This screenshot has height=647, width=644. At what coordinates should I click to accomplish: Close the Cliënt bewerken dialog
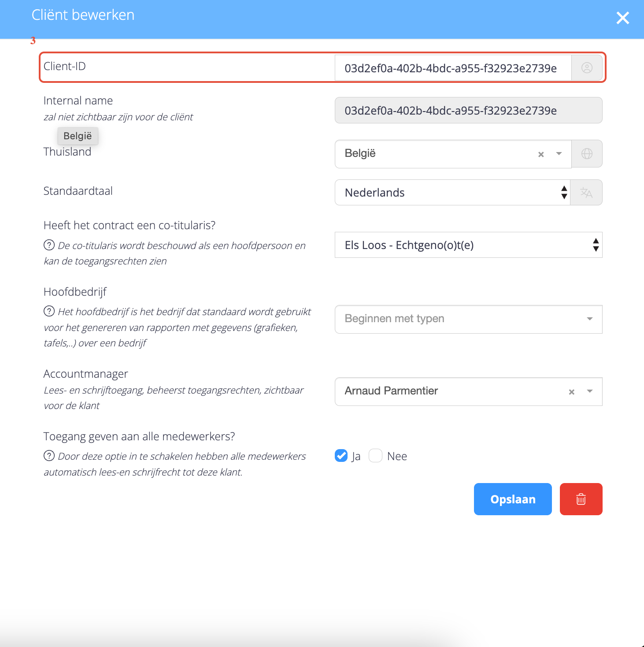pos(622,18)
